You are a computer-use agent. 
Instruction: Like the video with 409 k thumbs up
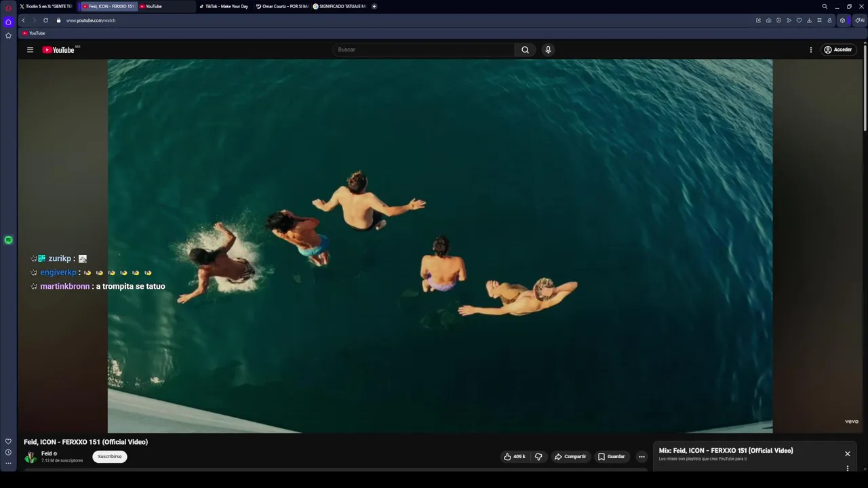515,457
